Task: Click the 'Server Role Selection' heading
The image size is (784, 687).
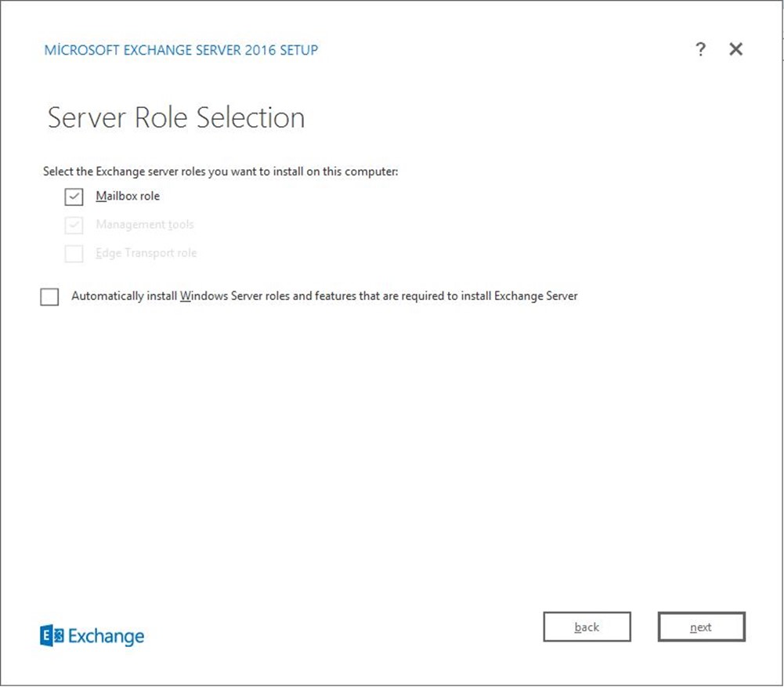Action: pos(176,118)
